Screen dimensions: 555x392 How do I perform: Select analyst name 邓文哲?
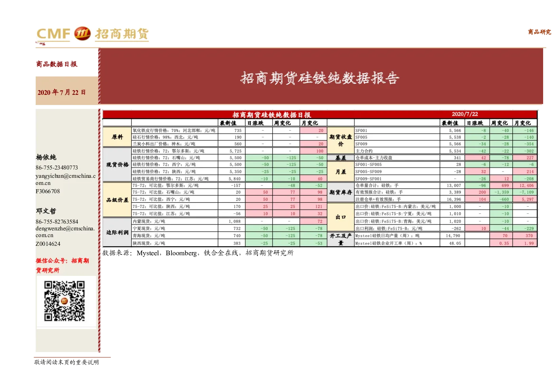point(46,211)
